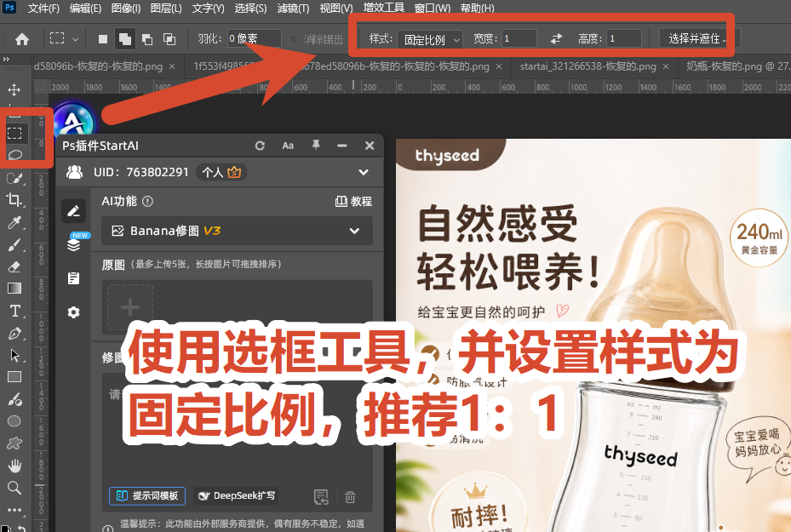Click the plus upload box under 原图
Viewport: 791px width, 532px height.
130,307
